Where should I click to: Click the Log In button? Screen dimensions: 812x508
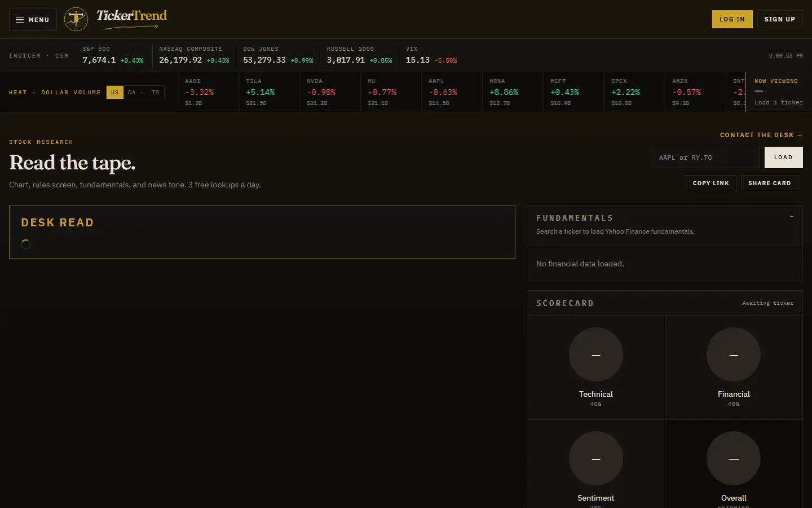coord(732,19)
